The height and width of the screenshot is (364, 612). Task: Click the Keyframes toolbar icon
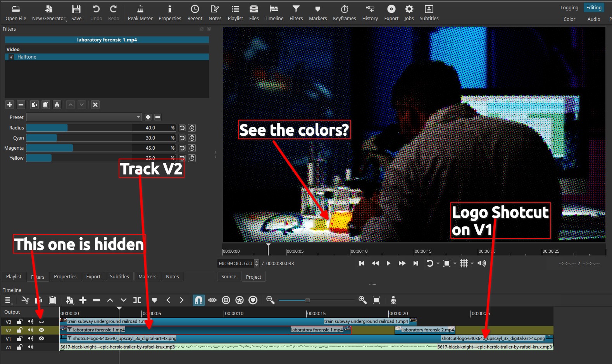pos(344,13)
